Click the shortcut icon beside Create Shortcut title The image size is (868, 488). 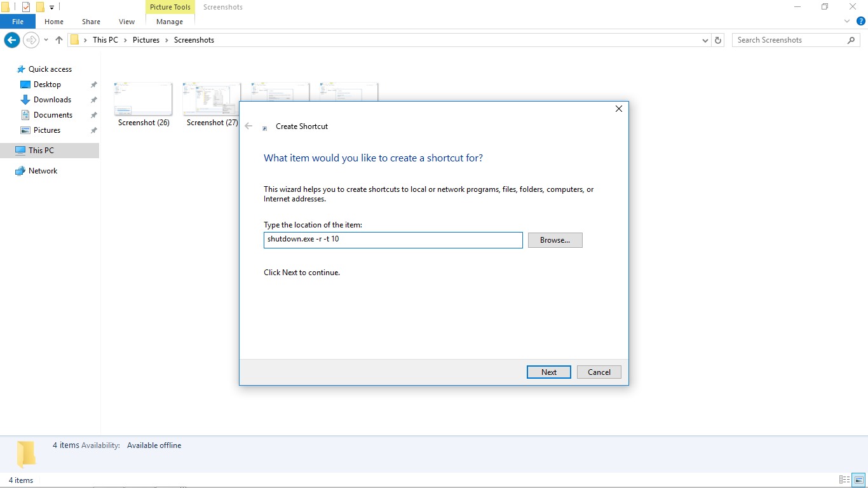pos(265,128)
